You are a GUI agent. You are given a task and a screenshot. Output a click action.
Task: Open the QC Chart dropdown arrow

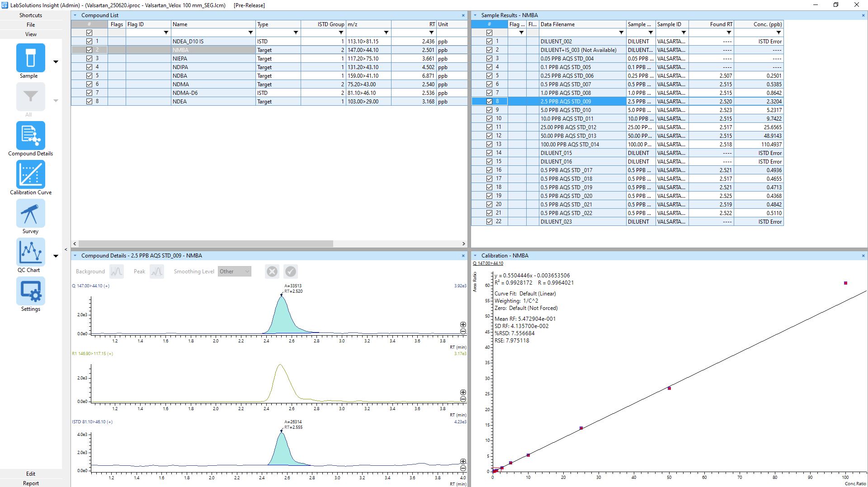tap(56, 256)
